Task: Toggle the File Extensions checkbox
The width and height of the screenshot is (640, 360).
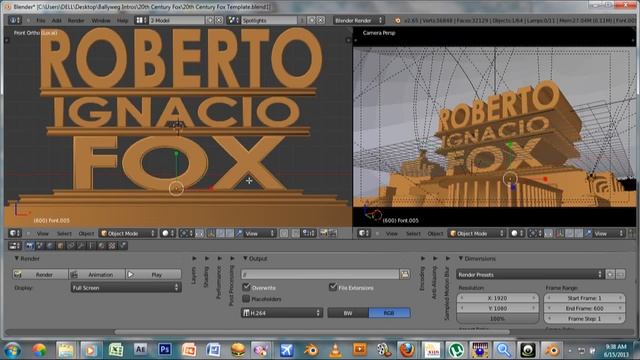Action: pyautogui.click(x=333, y=287)
